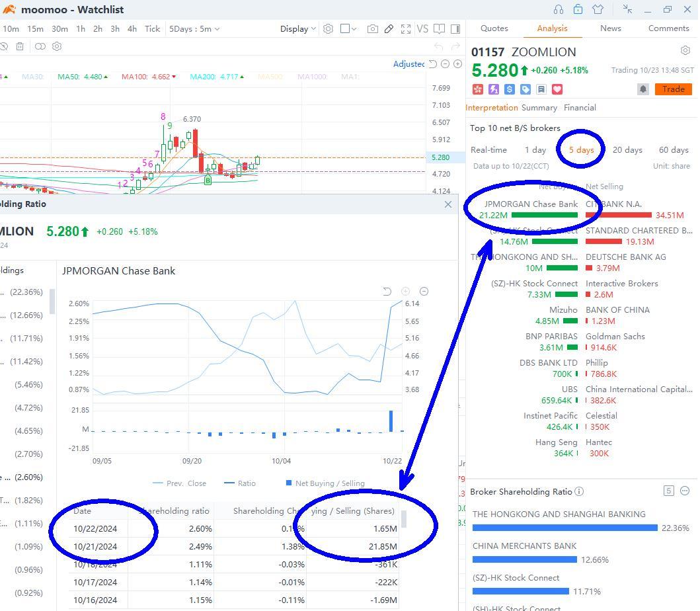Select 15m chart interval
700x611 pixels.
(x=35, y=29)
